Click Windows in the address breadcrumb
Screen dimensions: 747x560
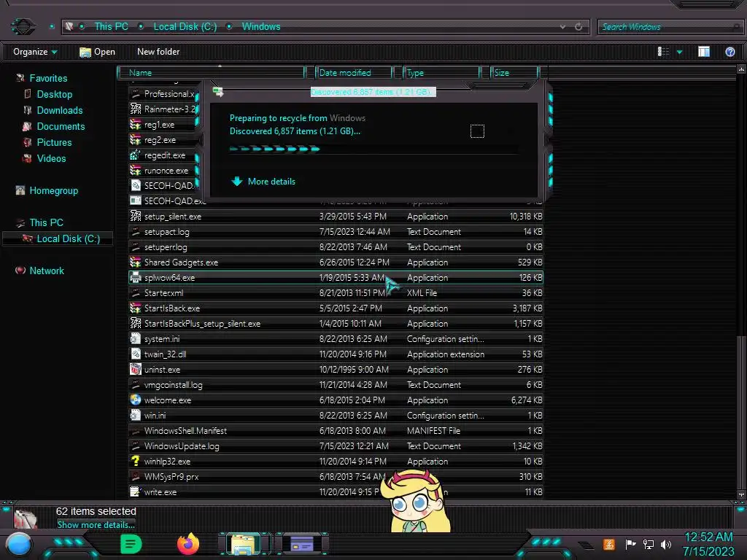[261, 27]
